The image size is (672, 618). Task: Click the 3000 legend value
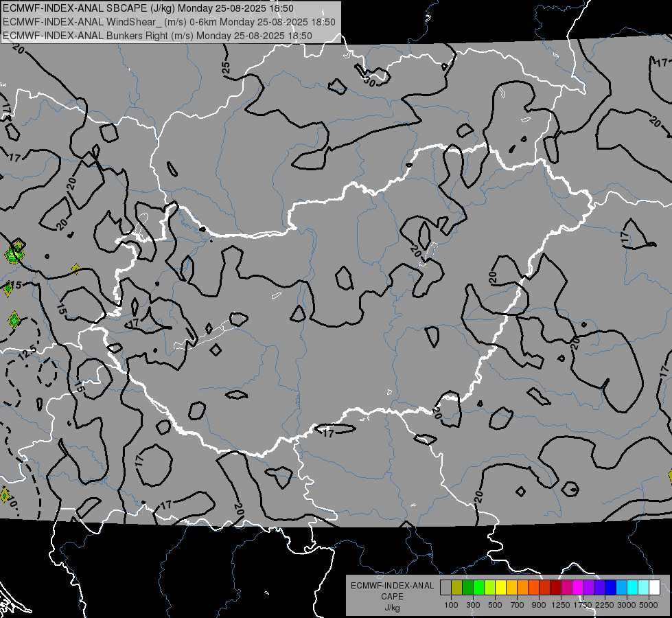[626, 605]
